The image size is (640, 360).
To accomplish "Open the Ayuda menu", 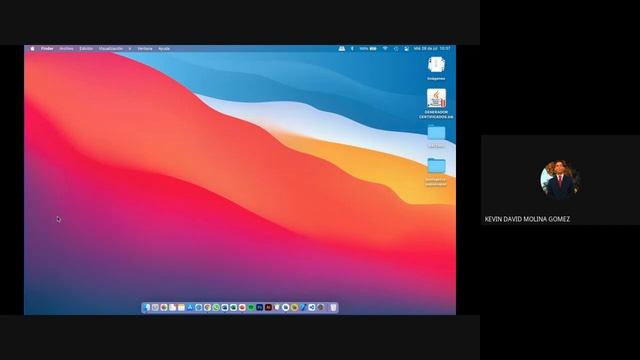I will [164, 49].
